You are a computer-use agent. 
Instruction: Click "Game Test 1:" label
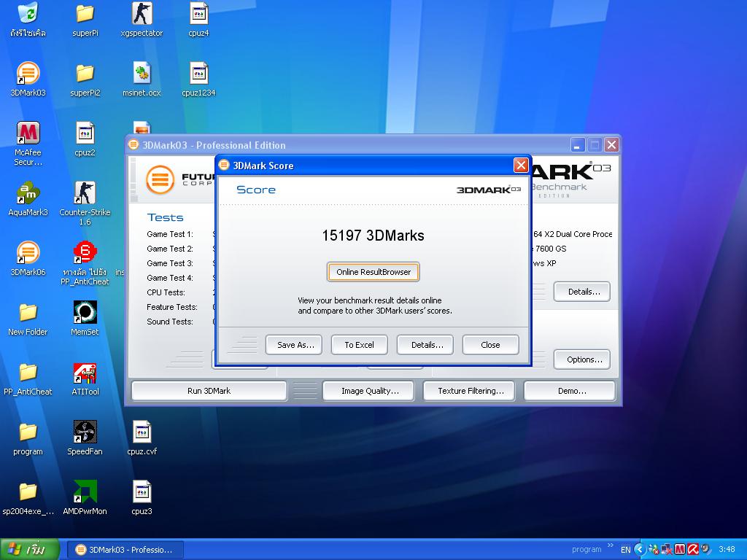point(170,234)
